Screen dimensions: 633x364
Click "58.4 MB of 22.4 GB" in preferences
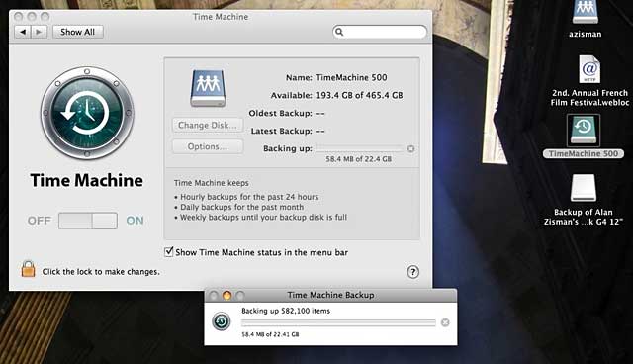(x=358, y=159)
